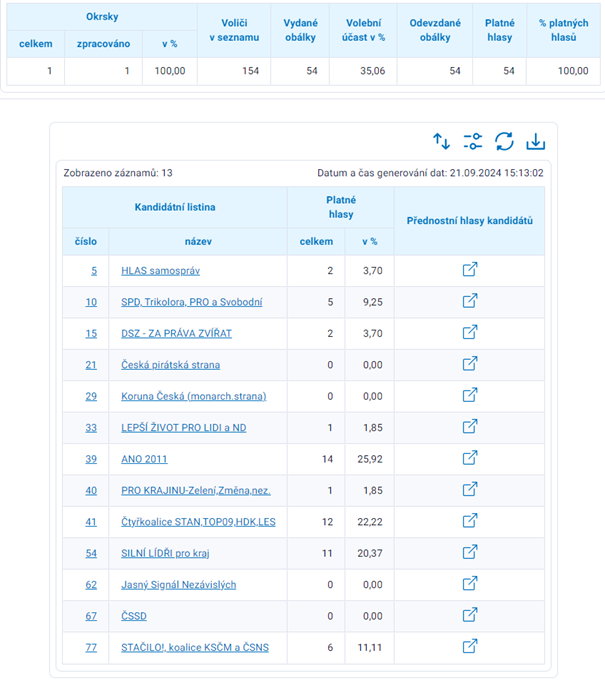Image resolution: width=605 pixels, height=683 pixels.
Task: Click the 35,06 turnout value
Action: (x=372, y=71)
